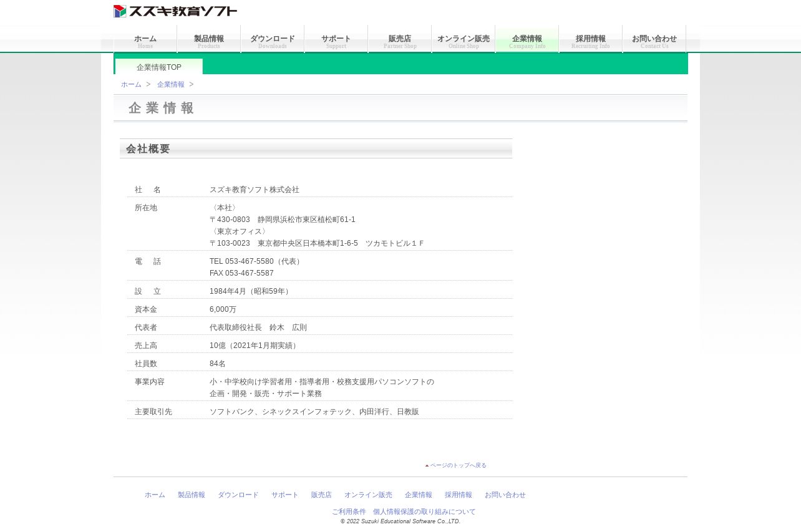This screenshot has width=801, height=532.
Task: Open the オンライン販売 Online Shop nav tab
Action: coord(464,39)
